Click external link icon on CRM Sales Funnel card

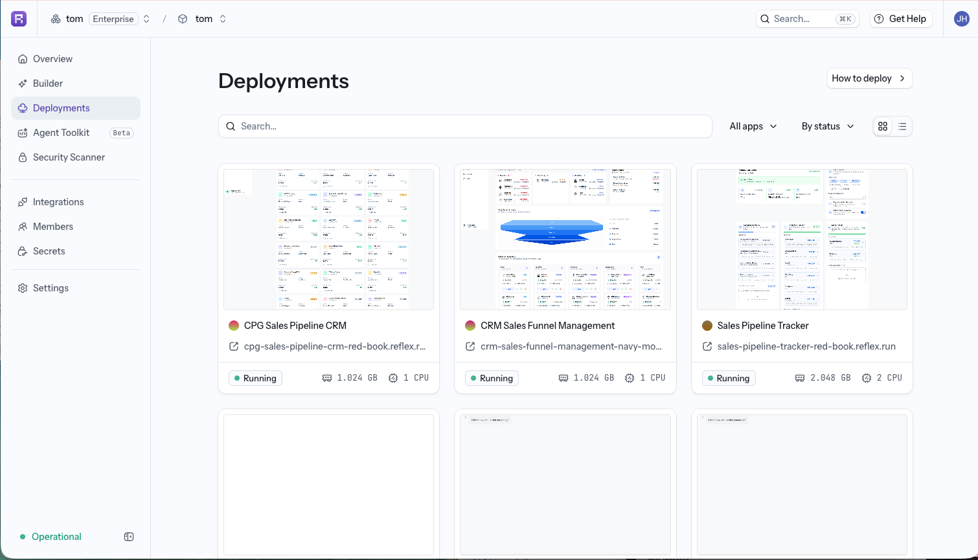point(470,346)
